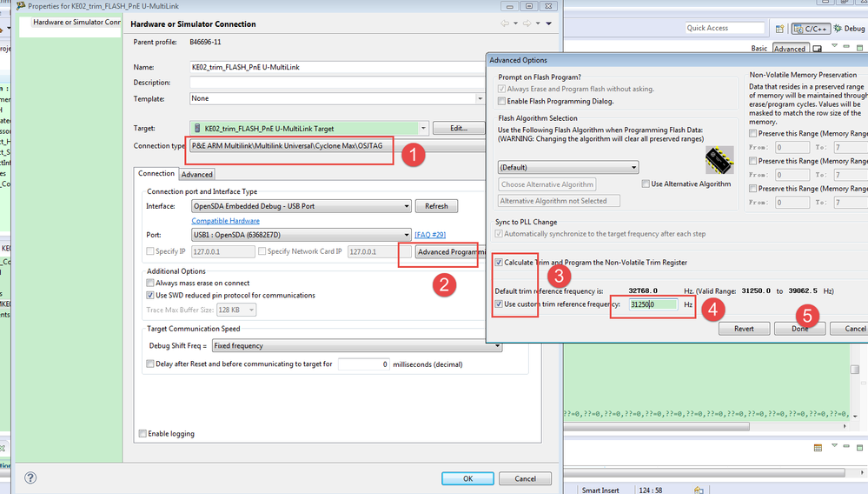This screenshot has width=868, height=494.
Task: Toggle Delay after Reset checkbox
Action: [150, 364]
